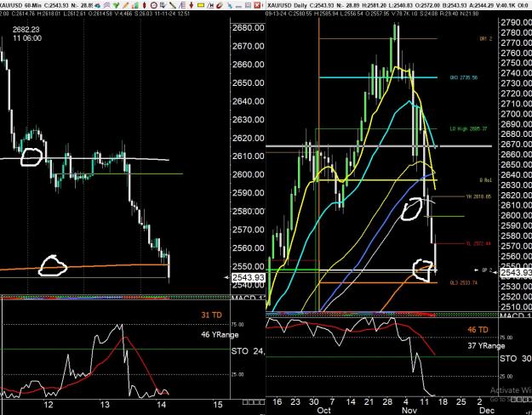Click the orange GL3 2533.74 level label
This screenshot has height=415, width=532.
pyautogui.click(x=463, y=282)
